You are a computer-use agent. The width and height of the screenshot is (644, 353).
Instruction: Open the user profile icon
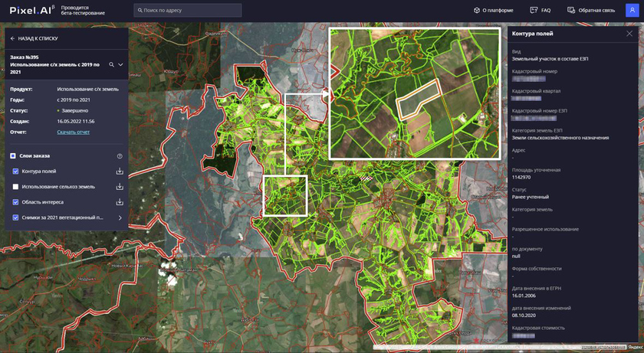click(631, 10)
